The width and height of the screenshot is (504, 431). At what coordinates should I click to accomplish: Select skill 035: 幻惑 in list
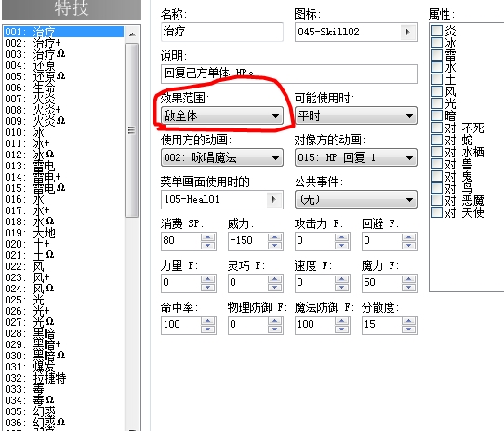coord(63,411)
